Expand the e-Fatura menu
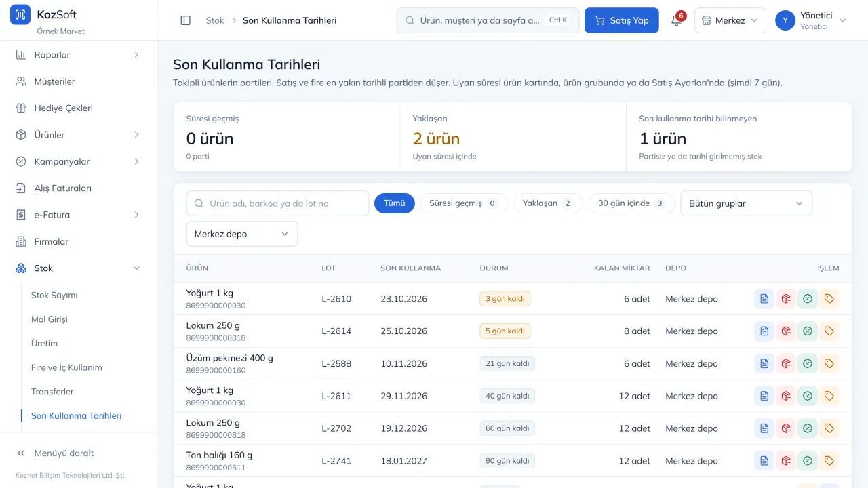Viewport: 868px width, 488px height. (78, 215)
